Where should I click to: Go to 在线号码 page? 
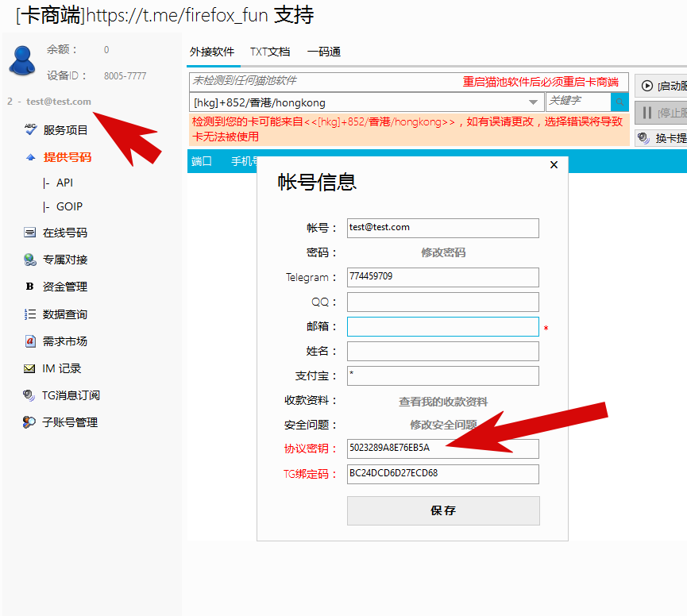click(x=65, y=233)
